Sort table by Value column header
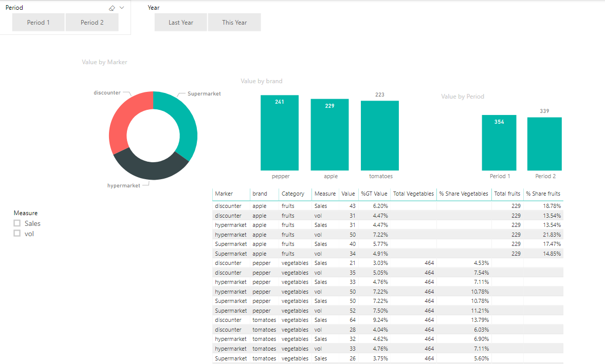This screenshot has width=605, height=364. pos(348,194)
